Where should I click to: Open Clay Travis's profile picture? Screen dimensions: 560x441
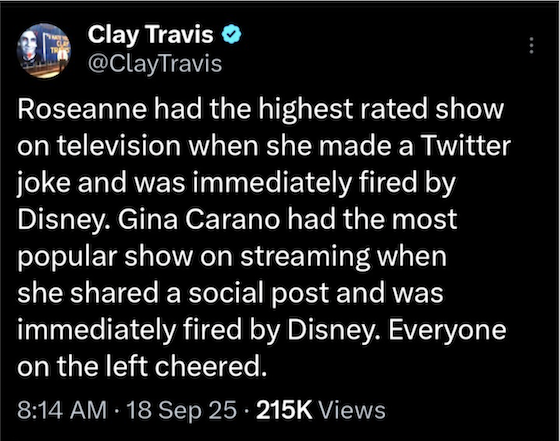click(x=44, y=50)
